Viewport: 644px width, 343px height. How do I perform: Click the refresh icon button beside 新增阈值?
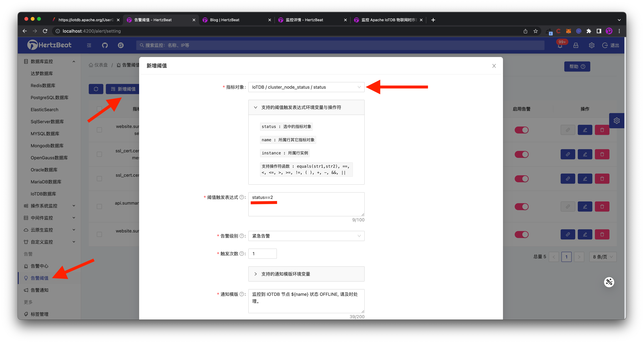[x=96, y=89]
